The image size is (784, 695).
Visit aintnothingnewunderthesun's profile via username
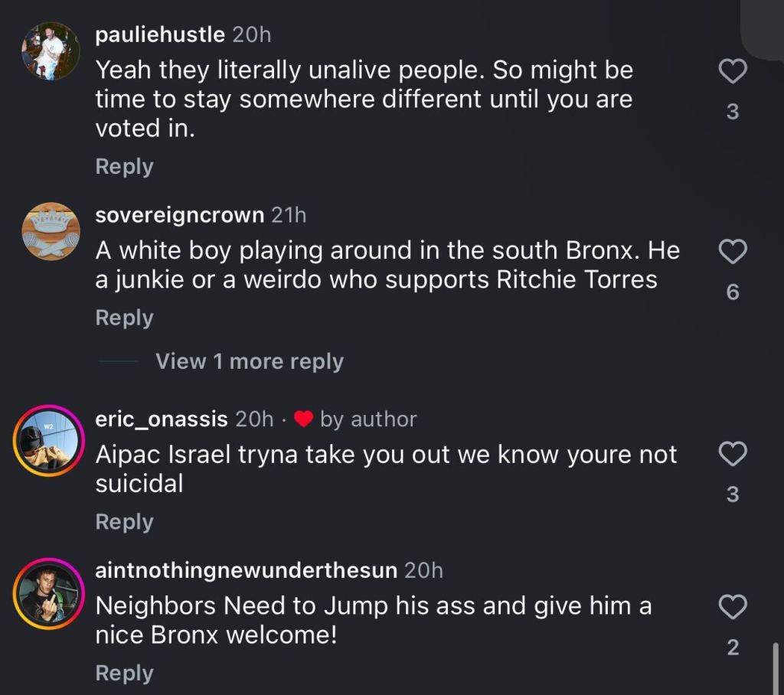tap(246, 570)
